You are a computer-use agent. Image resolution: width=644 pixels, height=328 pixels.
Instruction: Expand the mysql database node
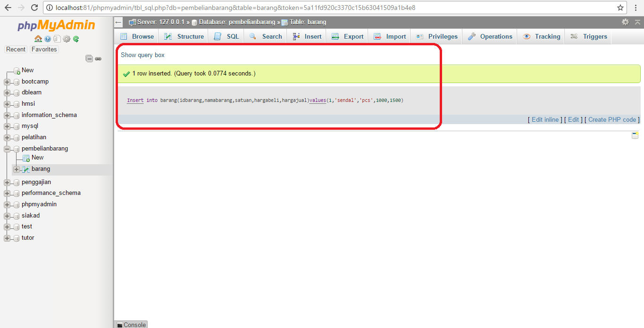[6, 126]
